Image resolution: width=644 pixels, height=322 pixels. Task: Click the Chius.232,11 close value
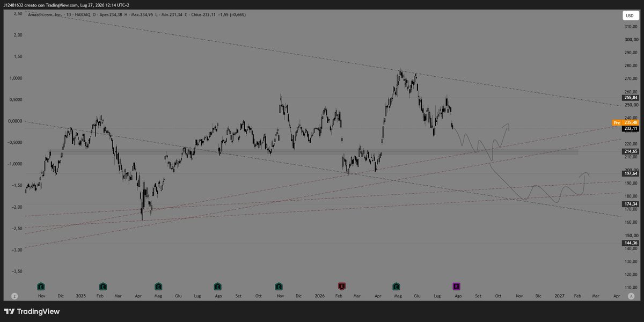pyautogui.click(x=204, y=14)
